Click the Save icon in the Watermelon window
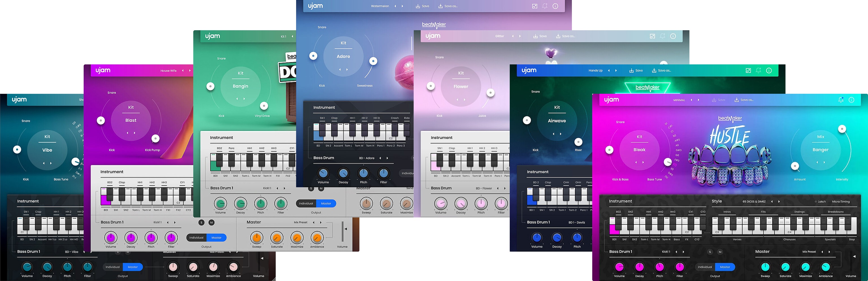The width and height of the screenshot is (868, 281). pos(418,6)
